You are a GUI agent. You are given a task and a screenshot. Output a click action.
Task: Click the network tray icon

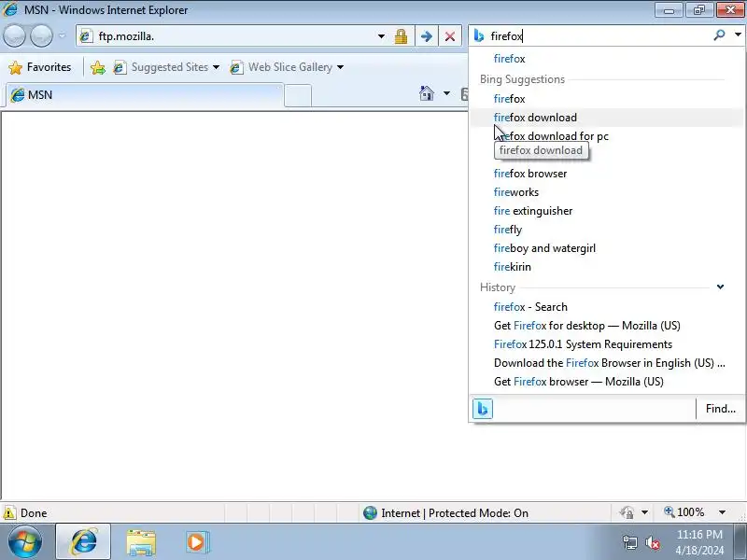[x=629, y=542]
